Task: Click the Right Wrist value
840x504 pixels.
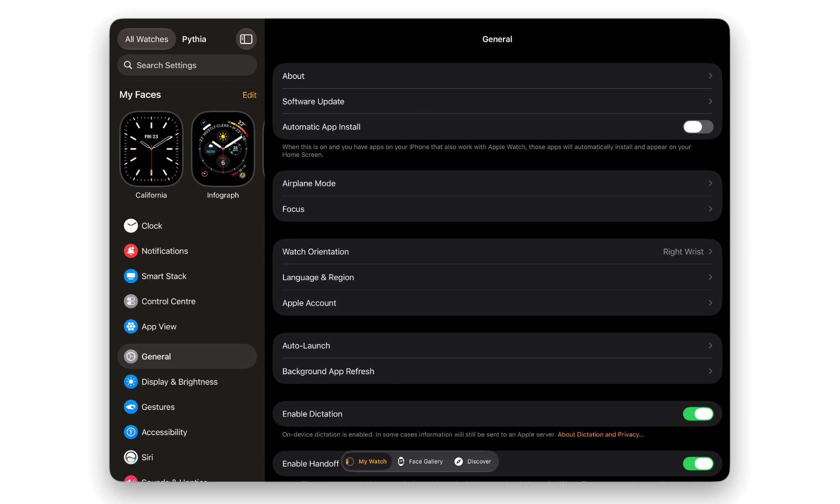Action: coord(683,252)
